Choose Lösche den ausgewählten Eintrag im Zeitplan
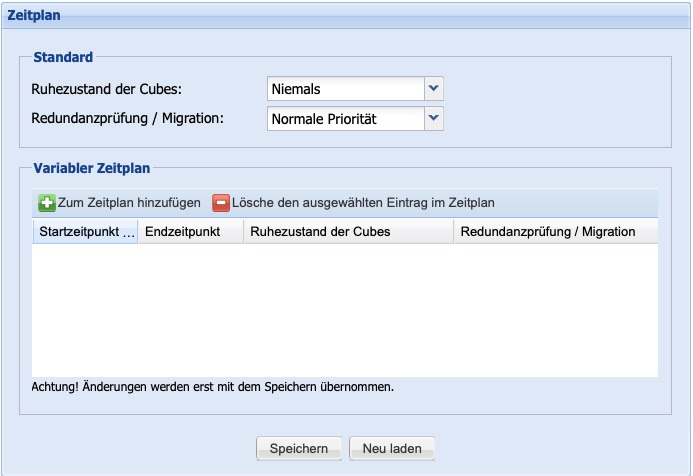 click(x=363, y=203)
